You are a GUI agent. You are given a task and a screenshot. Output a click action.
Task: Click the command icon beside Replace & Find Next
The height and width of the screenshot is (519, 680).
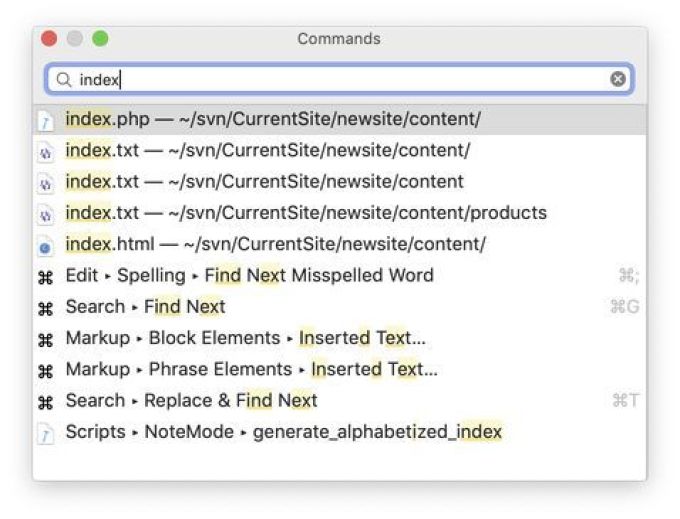pyautogui.click(x=46, y=402)
